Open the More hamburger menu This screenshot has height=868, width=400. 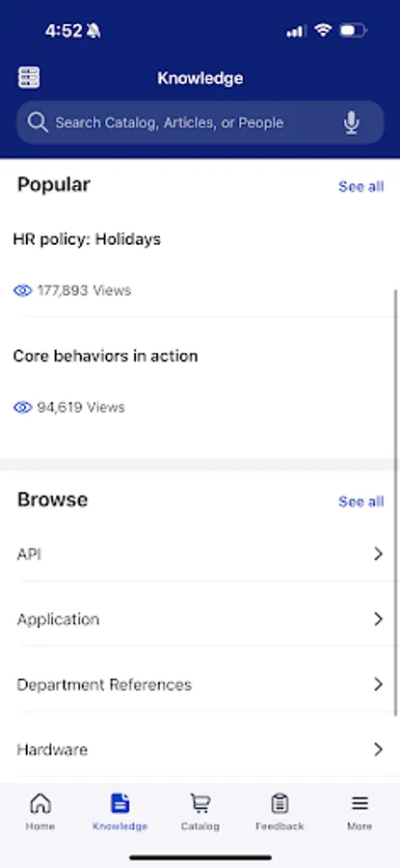pos(360,802)
